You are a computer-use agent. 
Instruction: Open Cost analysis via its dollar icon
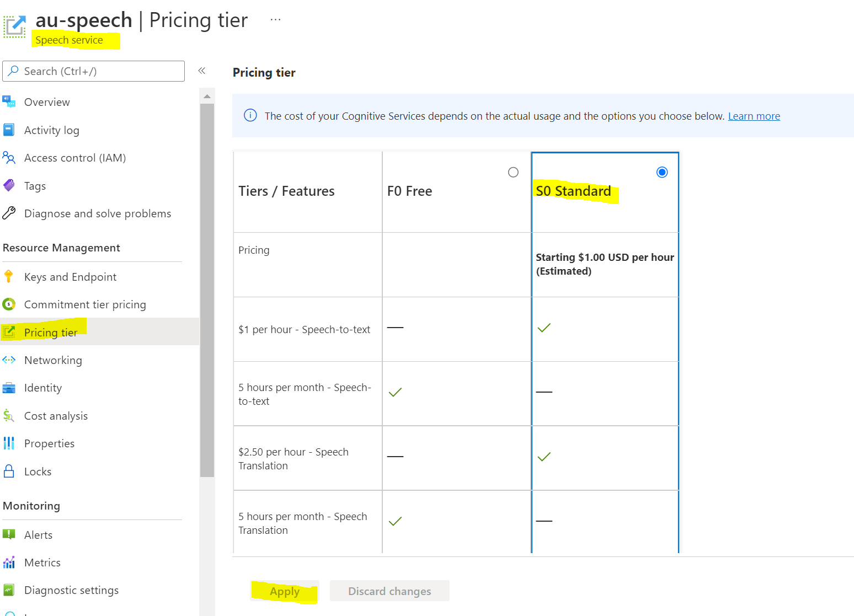(x=9, y=415)
